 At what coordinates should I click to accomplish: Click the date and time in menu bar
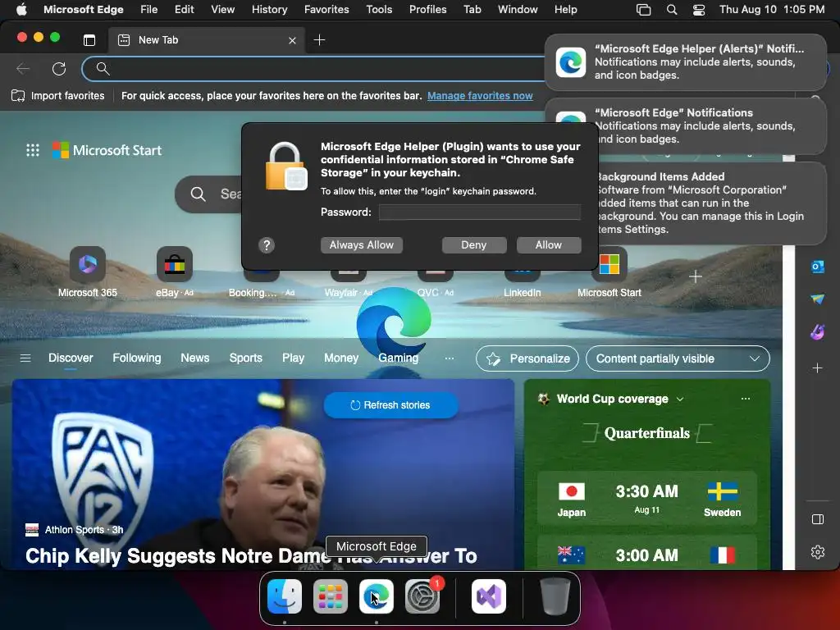coord(772,10)
